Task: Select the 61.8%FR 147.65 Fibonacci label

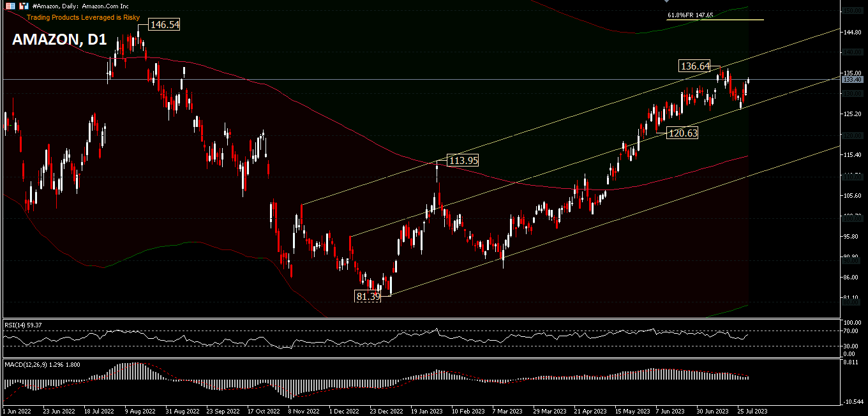Action: tap(690, 15)
